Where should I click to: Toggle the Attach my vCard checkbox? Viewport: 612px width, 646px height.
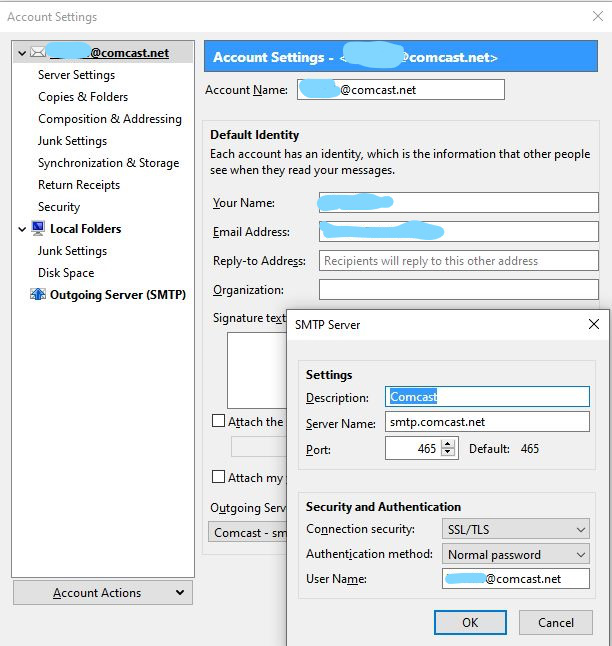pyautogui.click(x=218, y=477)
